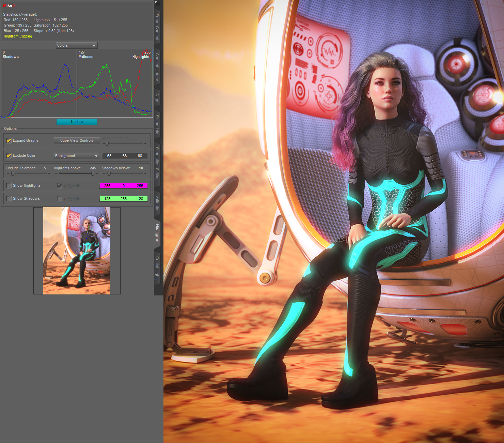504x443 pixels.
Task: Open the Colors histogram mode dropdown
Action: 77,46
